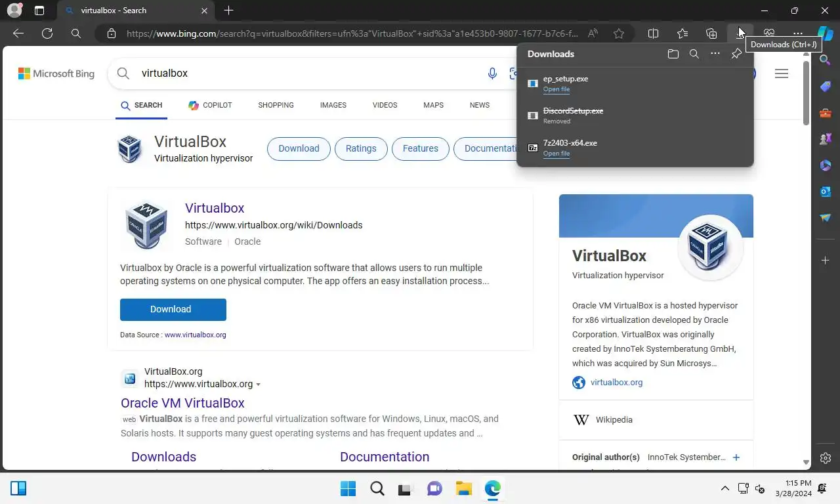Open virtualbox.org link in info card
The width and height of the screenshot is (840, 504).
(x=616, y=382)
